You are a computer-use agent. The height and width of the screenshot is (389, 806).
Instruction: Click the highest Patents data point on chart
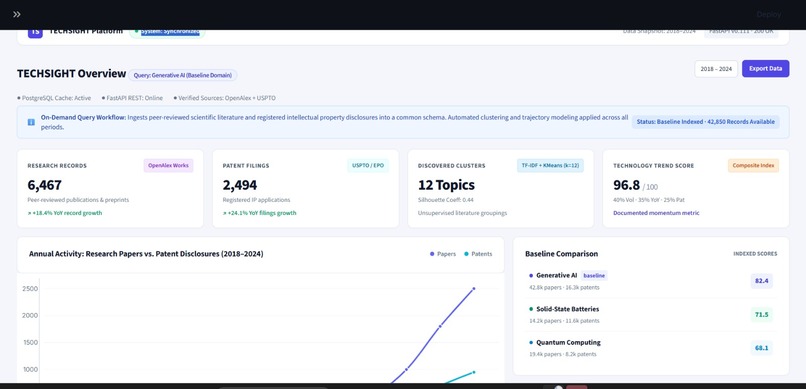(x=473, y=372)
